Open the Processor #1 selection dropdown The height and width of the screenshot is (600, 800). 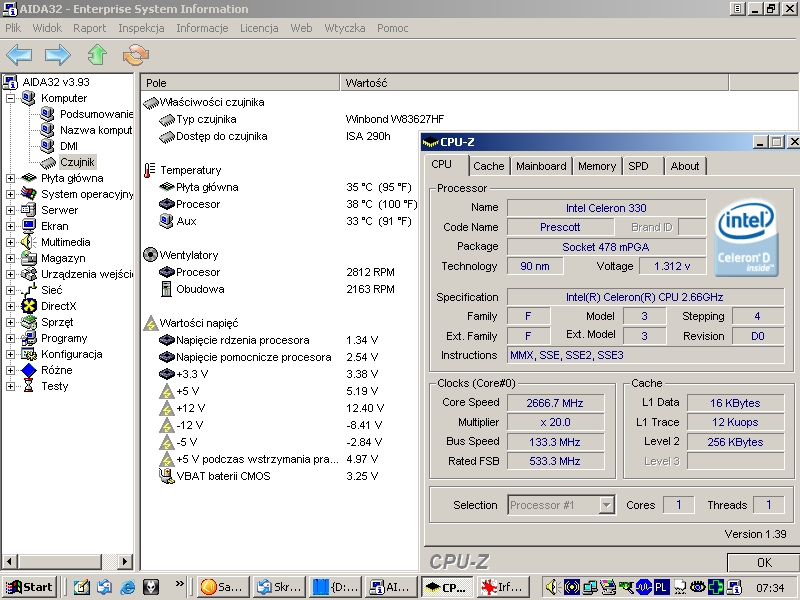pyautogui.click(x=606, y=505)
